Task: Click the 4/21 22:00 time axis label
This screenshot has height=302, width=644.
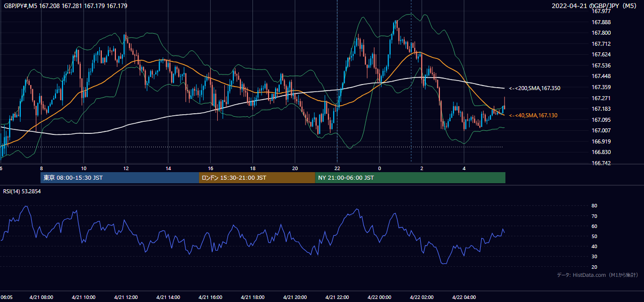Action: (338, 297)
